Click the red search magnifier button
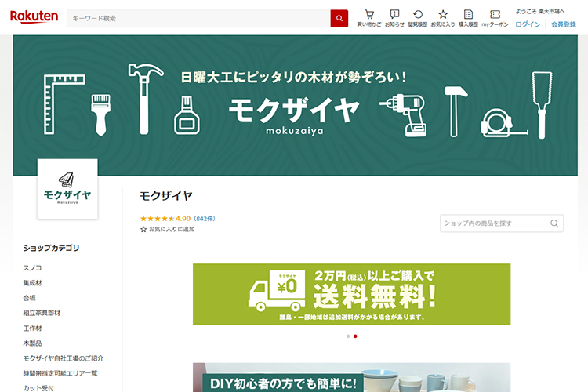The height and width of the screenshot is (392, 588). (x=339, y=18)
